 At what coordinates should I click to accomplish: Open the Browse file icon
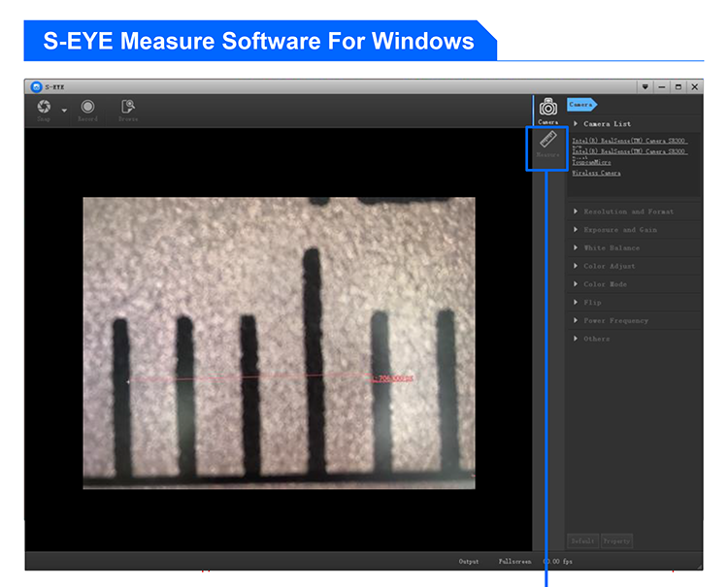click(128, 107)
